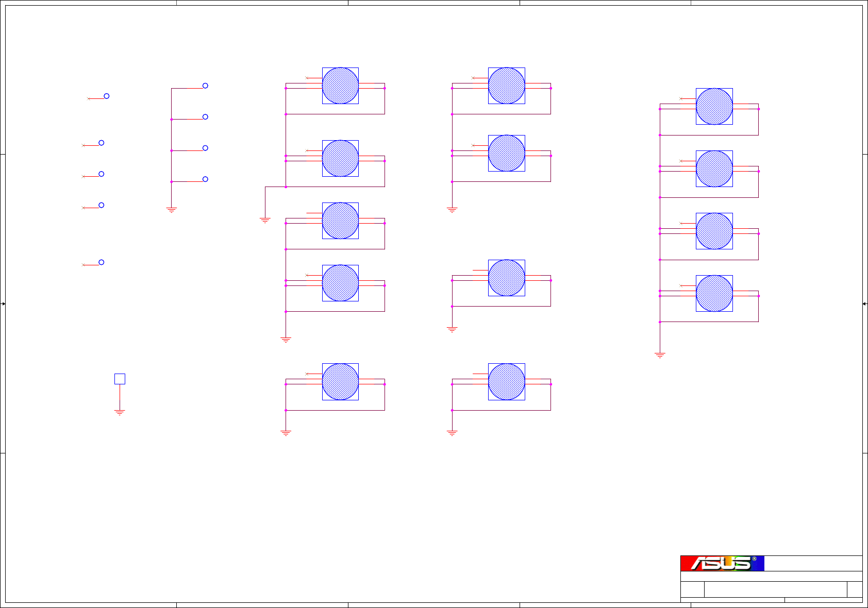
Task: Select the topmost unconnected test point circle
Action: point(107,96)
